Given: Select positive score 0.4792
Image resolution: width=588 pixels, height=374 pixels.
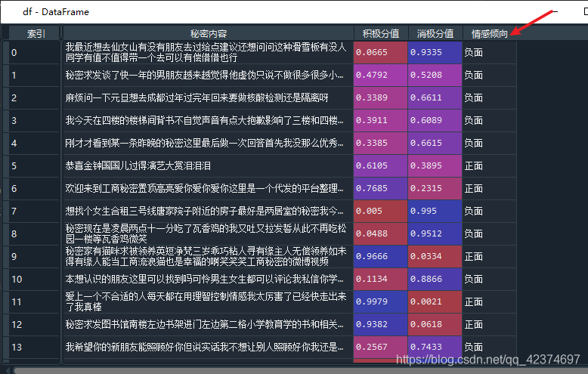Looking at the screenshot, I should point(380,75).
